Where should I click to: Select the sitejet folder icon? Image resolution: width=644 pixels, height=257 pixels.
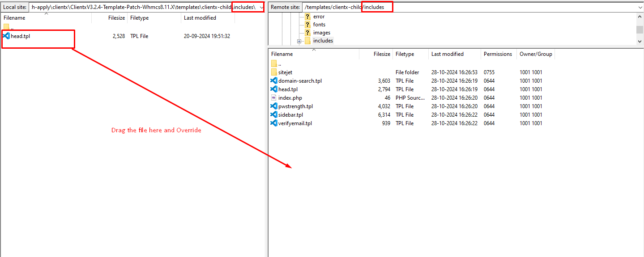coord(274,72)
